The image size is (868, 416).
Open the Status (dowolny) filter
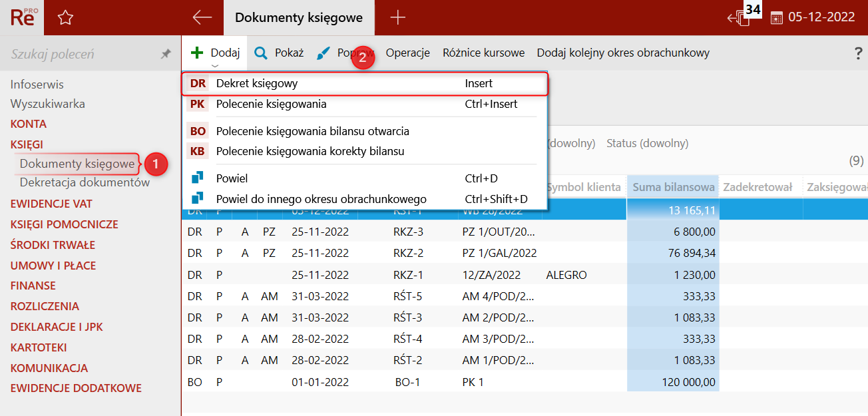[647, 143]
